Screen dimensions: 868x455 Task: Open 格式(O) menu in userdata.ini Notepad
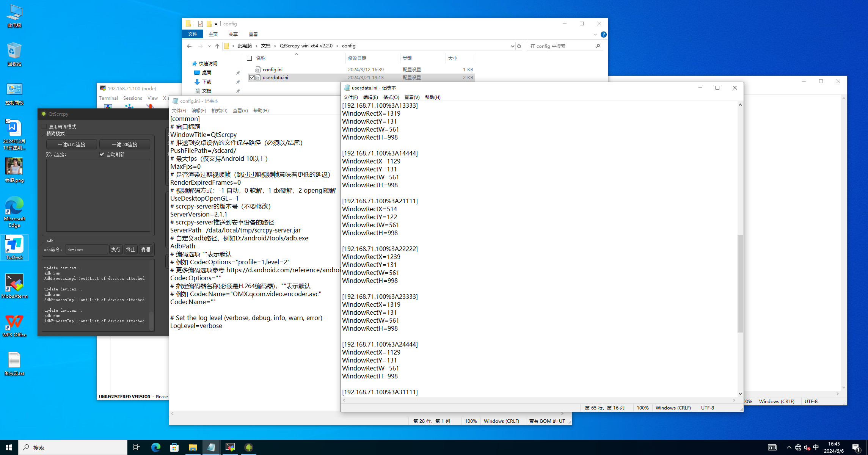(x=391, y=97)
